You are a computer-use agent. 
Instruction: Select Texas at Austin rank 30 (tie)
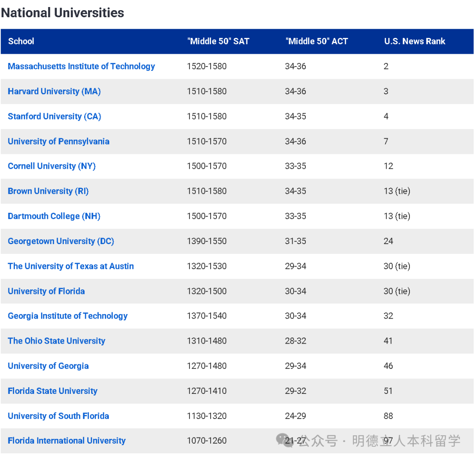pyautogui.click(x=397, y=266)
